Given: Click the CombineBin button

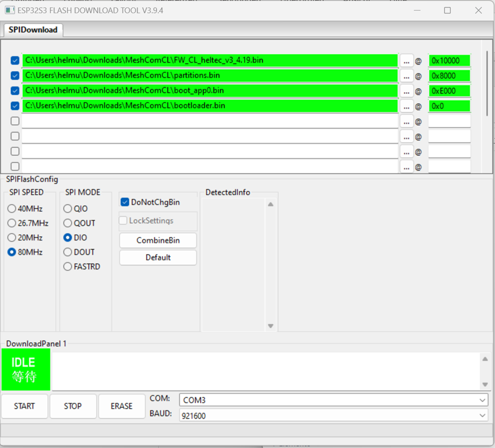Looking at the screenshot, I should click(x=158, y=241).
